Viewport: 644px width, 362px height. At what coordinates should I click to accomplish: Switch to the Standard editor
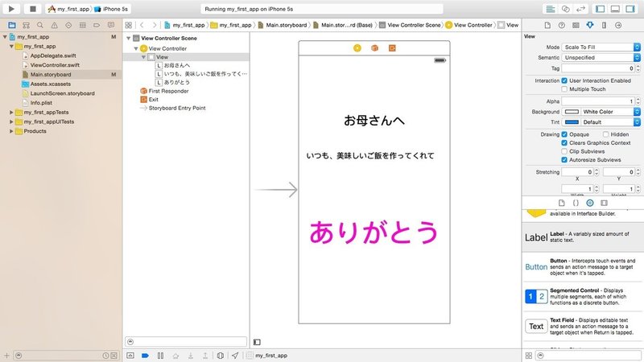coord(551,9)
